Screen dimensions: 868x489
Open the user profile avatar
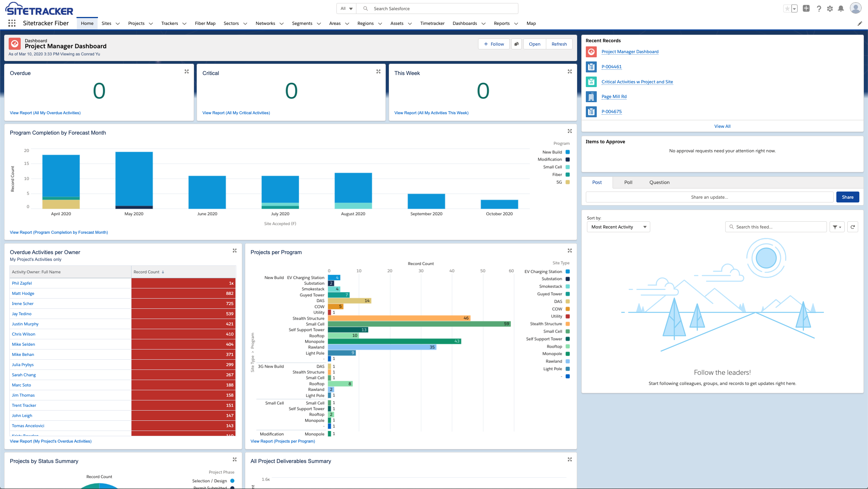pyautogui.click(x=856, y=8)
